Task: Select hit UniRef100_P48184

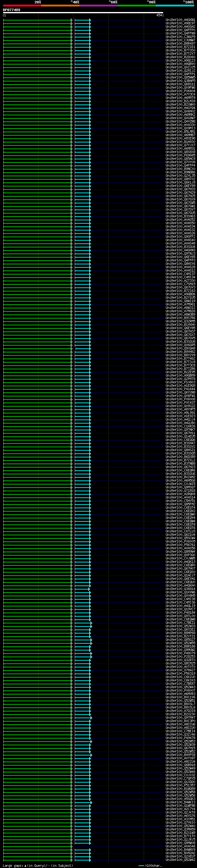Action: (180, 612)
